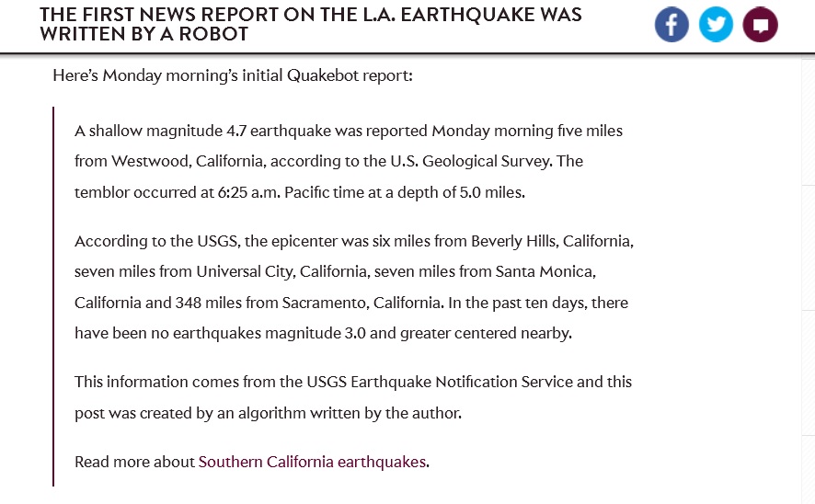Tweet the article via Twitter icon
Image resolution: width=815 pixels, height=504 pixels.
[x=716, y=25]
